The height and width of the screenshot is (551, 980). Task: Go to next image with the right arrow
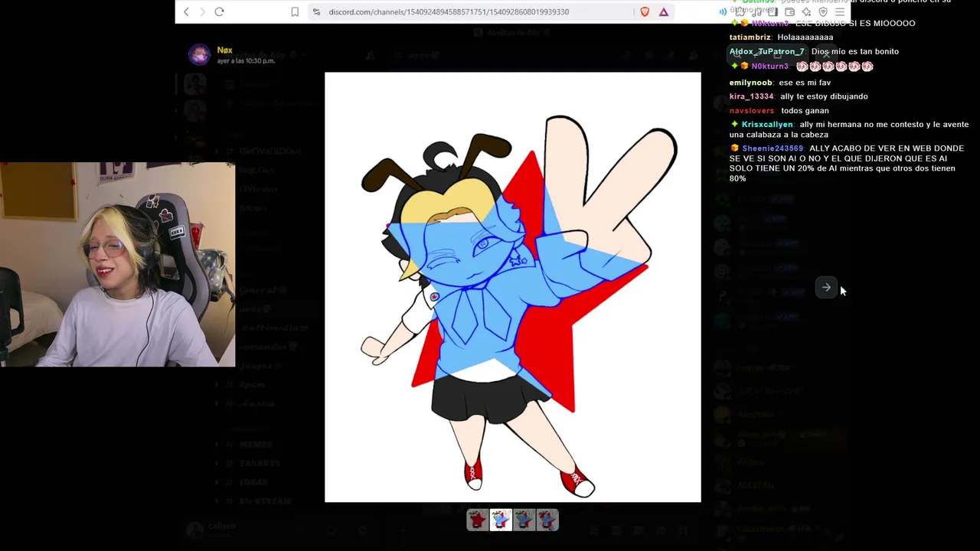[x=826, y=288]
